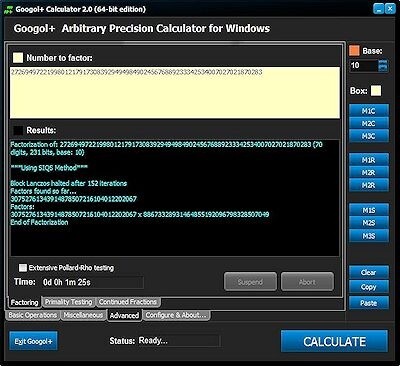Switch to the Basic Operations tab

(x=32, y=315)
